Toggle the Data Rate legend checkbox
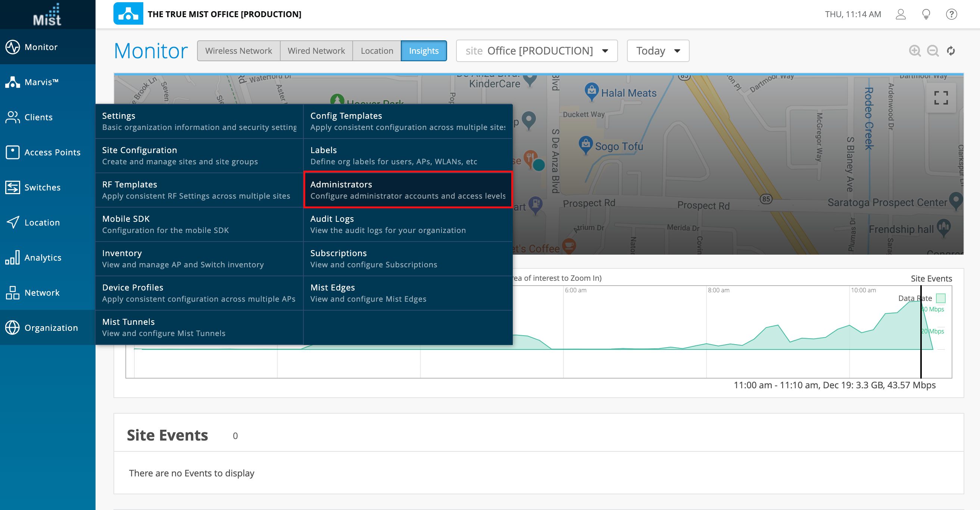 941,298
